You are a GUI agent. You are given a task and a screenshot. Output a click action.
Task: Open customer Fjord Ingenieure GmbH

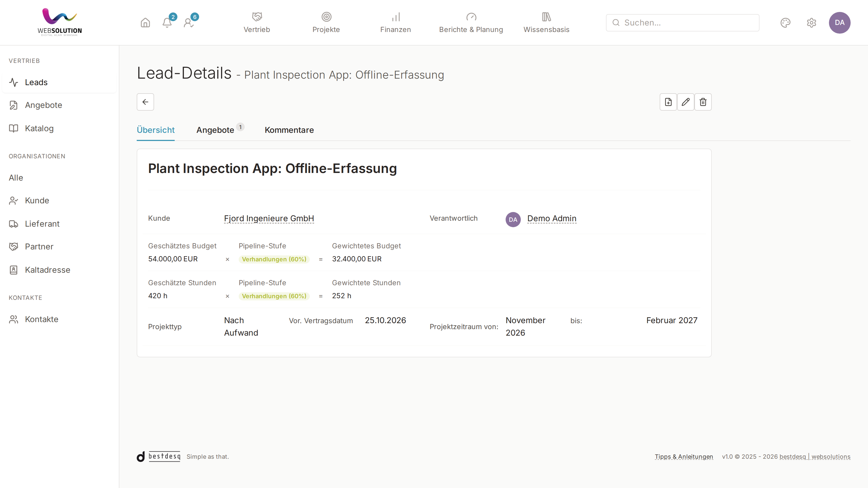point(269,219)
